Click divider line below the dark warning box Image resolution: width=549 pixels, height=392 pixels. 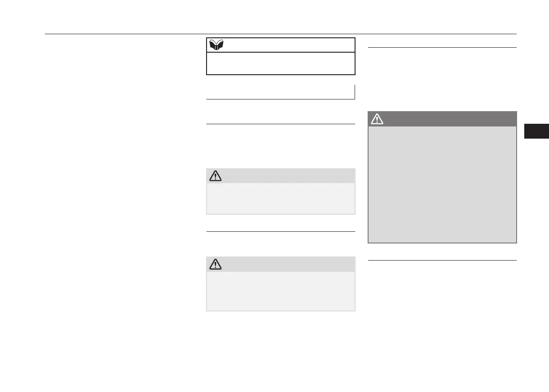[x=442, y=260]
